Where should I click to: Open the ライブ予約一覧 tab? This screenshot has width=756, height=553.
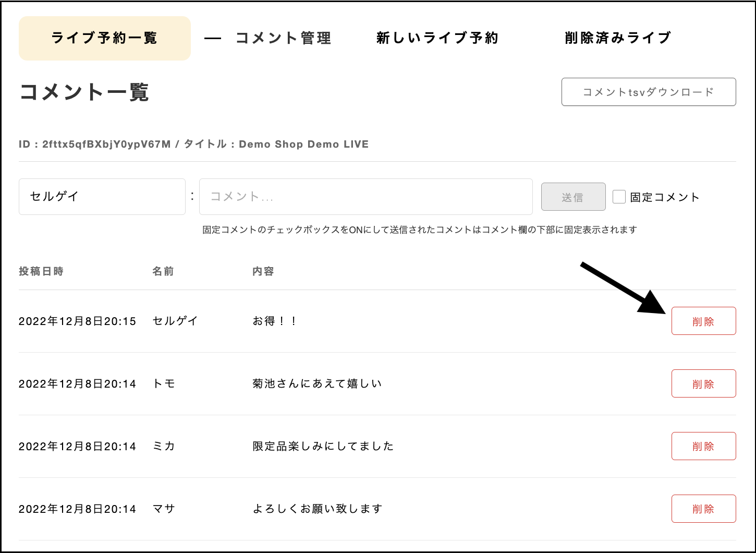click(x=104, y=38)
